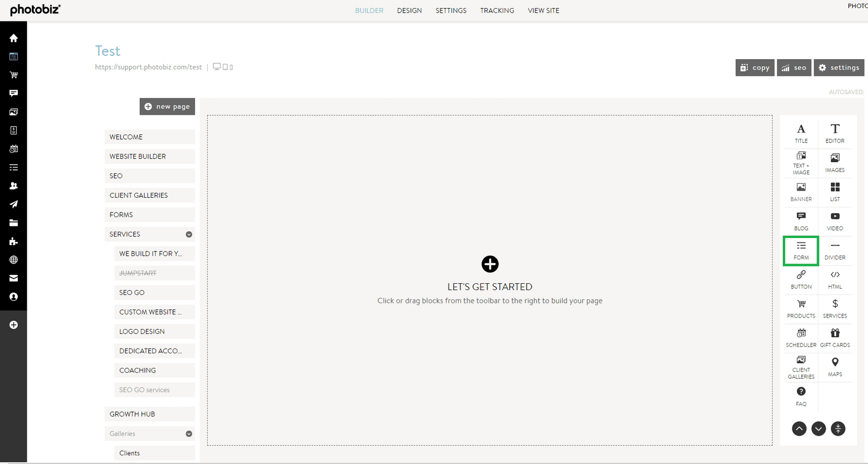
Task: Open the home icon in sidebar
Action: click(13, 38)
